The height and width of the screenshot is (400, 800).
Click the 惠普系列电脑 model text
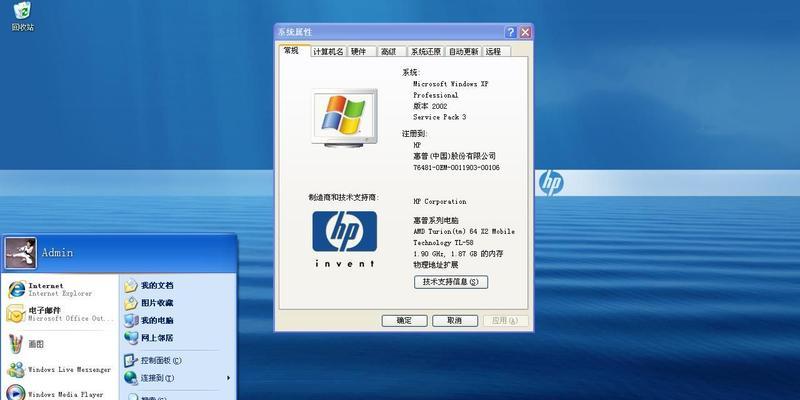[436, 220]
